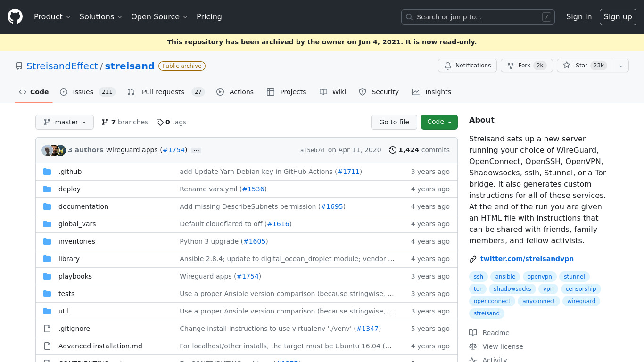Expand the star lists dropdown arrow

pyautogui.click(x=621, y=66)
